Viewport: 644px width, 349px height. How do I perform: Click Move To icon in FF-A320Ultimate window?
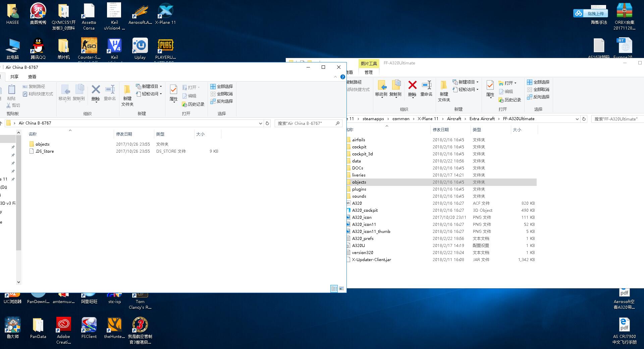381,85
